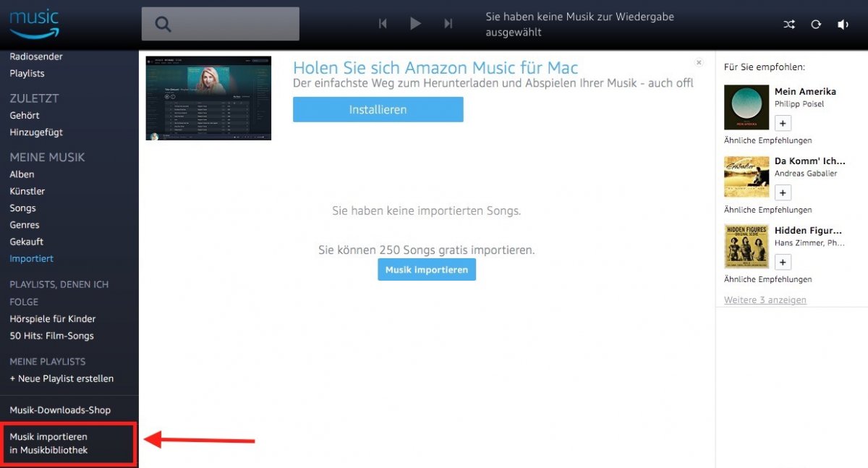Open Genres under Meine Musik
Image resolution: width=868 pixels, height=468 pixels.
(25, 225)
